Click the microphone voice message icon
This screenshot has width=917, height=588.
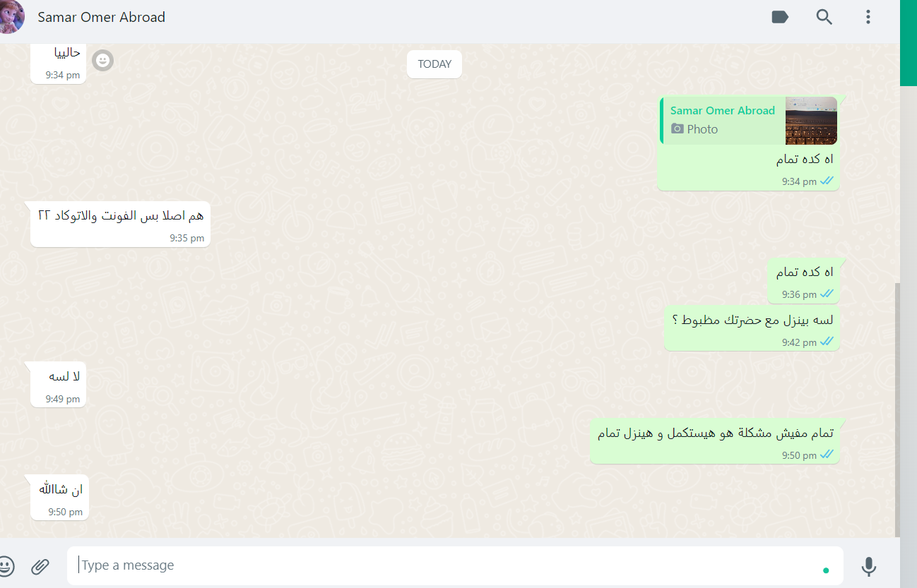869,566
